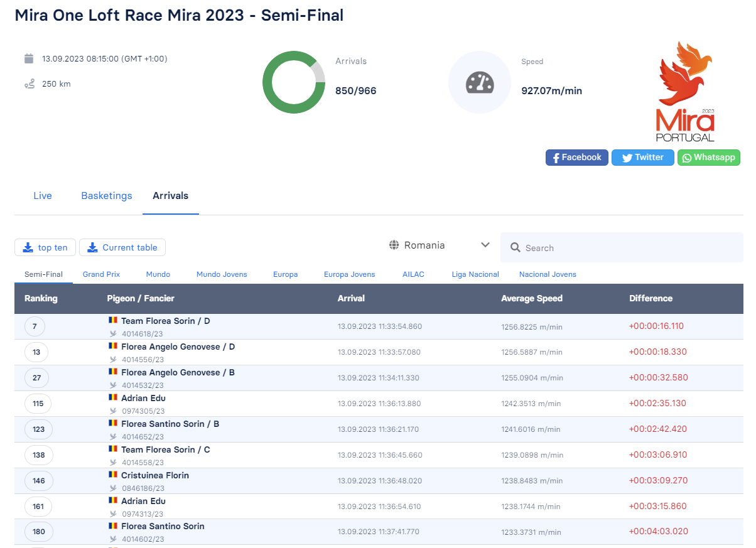756x548 pixels.
Task: Click the rank 115 badge
Action: pos(38,404)
